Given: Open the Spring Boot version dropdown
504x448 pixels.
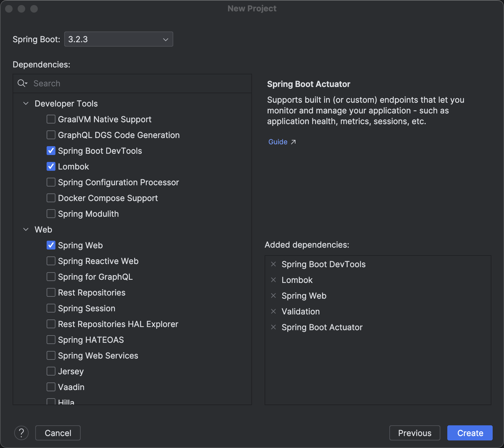Looking at the screenshot, I should (x=119, y=39).
